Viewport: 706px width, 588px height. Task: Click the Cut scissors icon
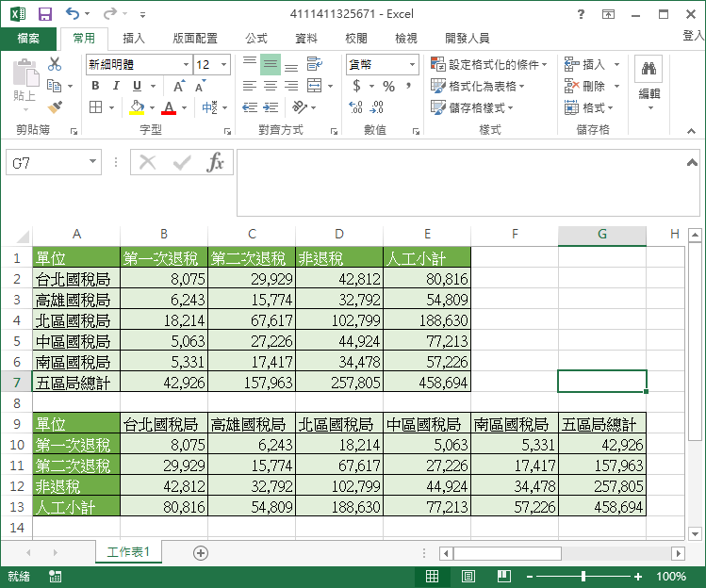click(x=55, y=64)
